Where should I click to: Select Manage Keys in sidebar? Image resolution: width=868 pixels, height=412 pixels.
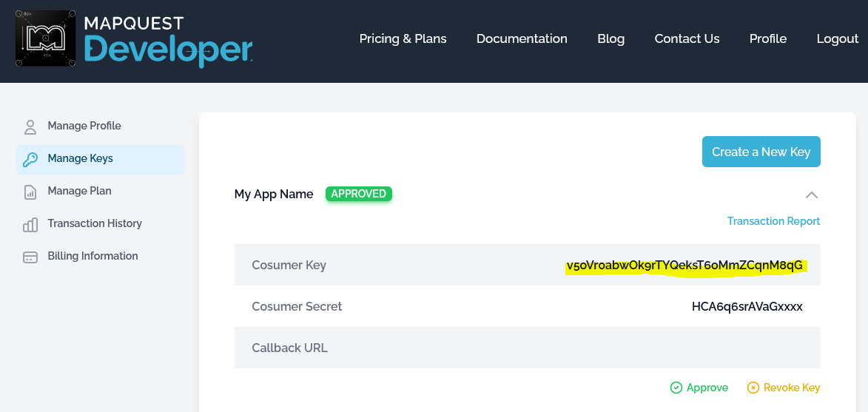coord(100,159)
